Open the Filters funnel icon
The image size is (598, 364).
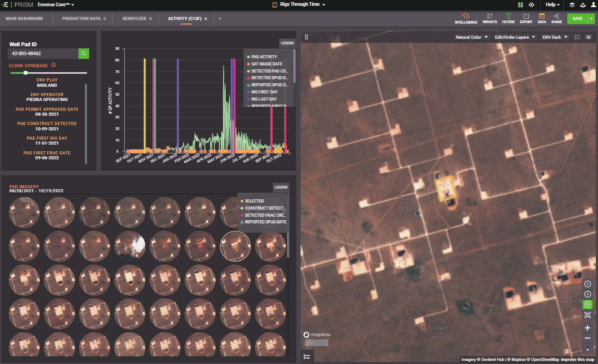coord(508,16)
